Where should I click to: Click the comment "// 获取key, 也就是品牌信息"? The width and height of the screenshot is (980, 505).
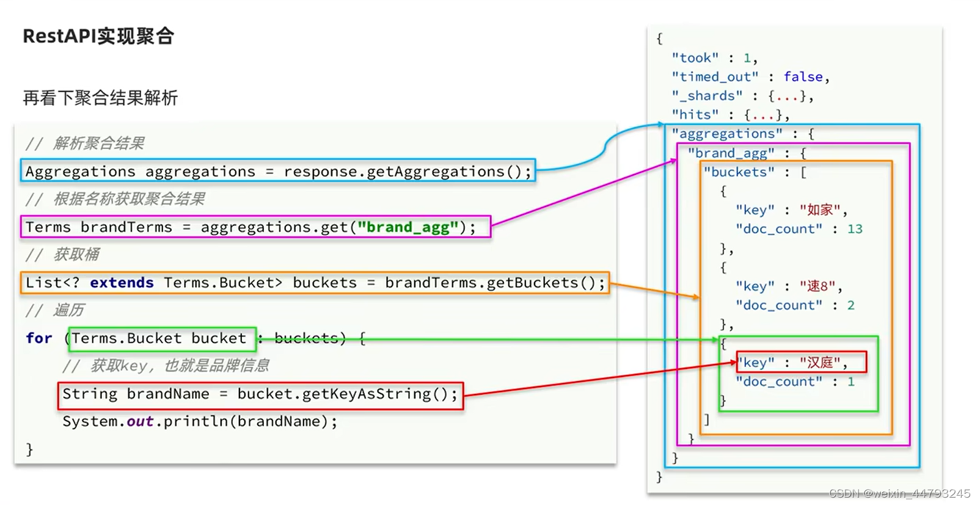(x=166, y=366)
